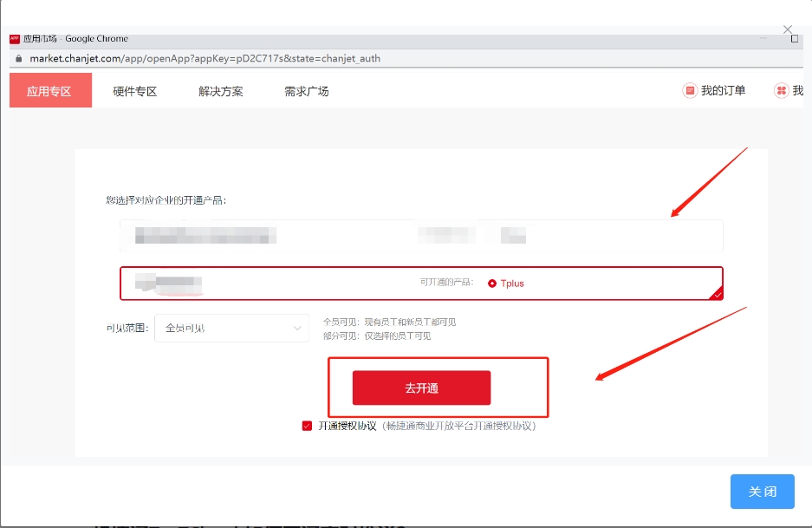Click the padlock icon in address bar
The height and width of the screenshot is (528, 812).
(17, 59)
